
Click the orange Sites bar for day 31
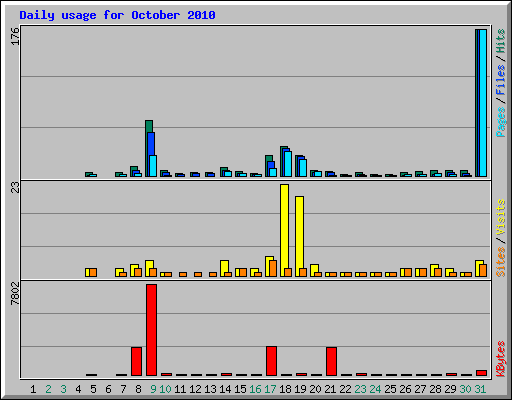(483, 271)
